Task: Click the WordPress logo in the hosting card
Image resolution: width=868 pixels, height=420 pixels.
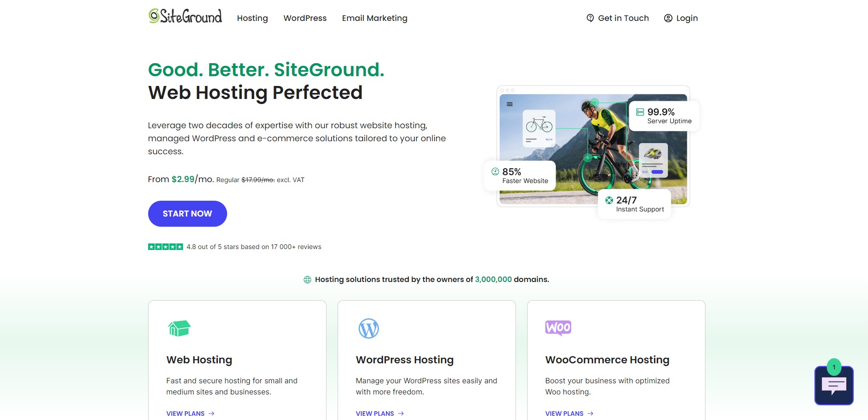Action: pos(369,328)
